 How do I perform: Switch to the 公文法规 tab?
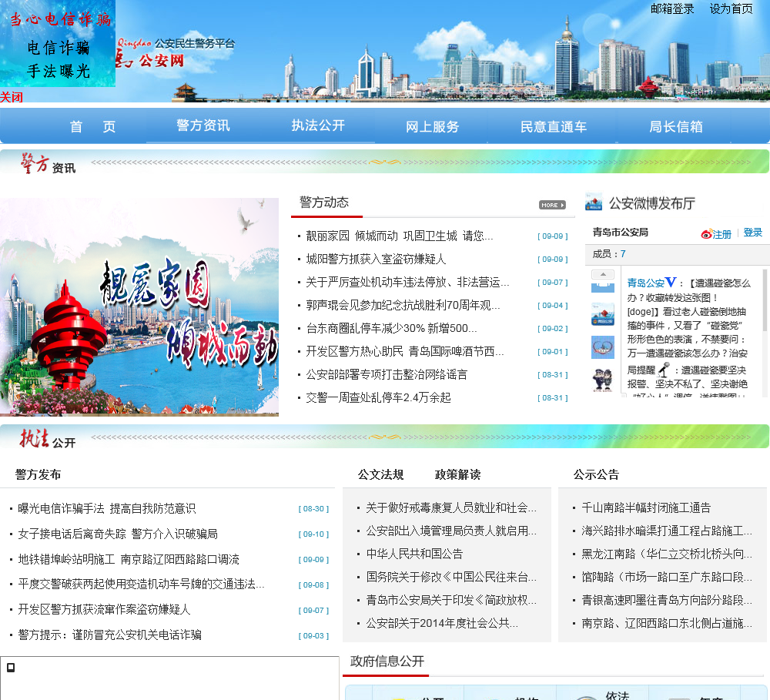tap(380, 474)
